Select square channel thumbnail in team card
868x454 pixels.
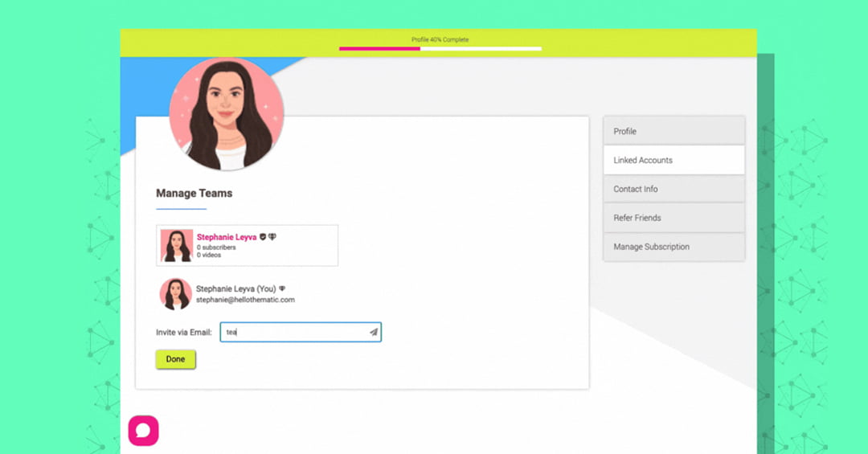click(177, 246)
